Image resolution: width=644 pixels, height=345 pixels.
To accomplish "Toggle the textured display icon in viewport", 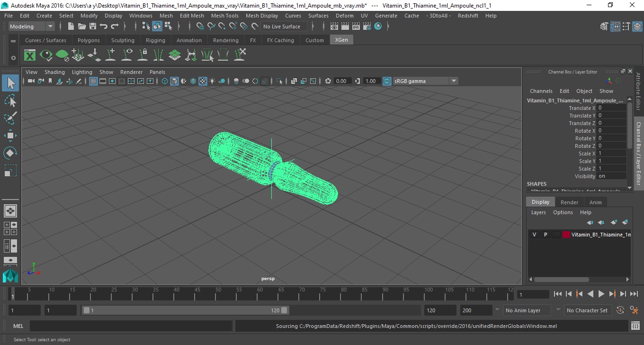I will coord(203,81).
